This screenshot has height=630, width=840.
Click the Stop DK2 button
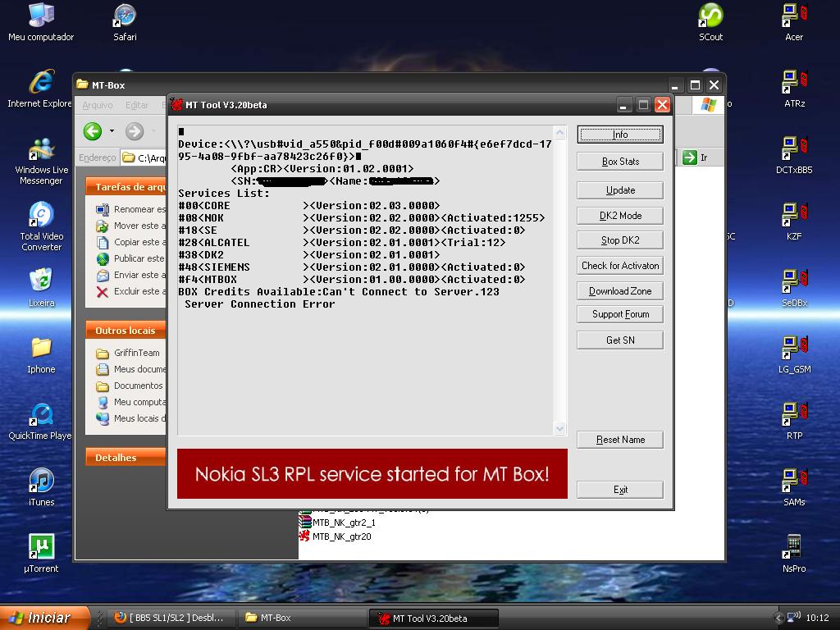[x=620, y=240]
